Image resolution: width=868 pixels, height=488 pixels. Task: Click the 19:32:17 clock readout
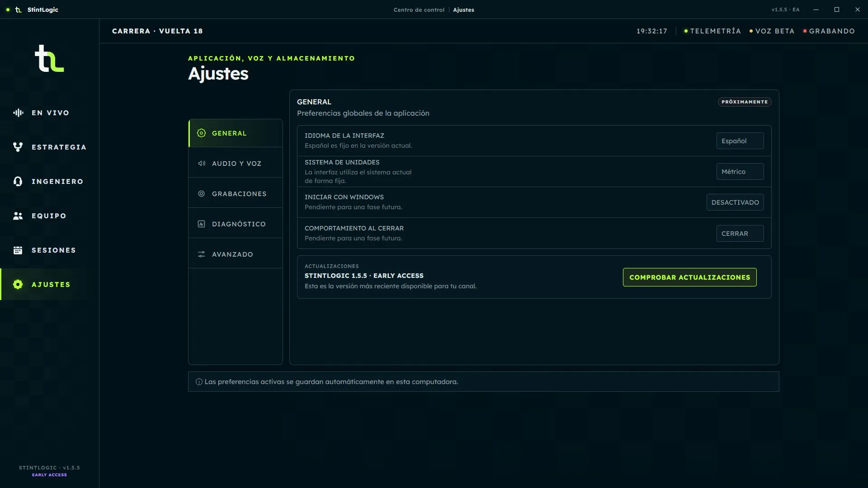[x=652, y=31]
